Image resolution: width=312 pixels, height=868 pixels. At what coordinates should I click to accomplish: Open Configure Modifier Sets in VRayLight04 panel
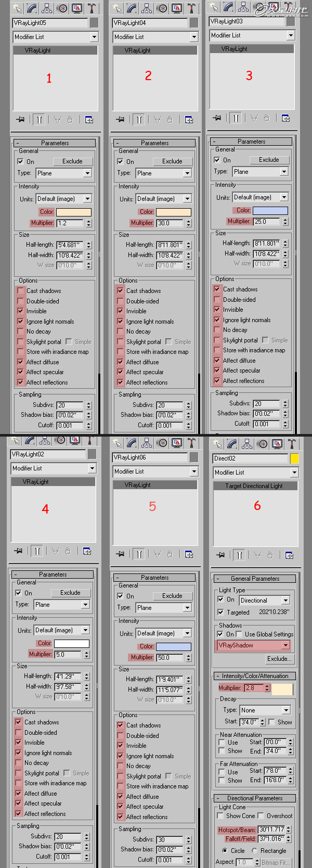[189, 120]
